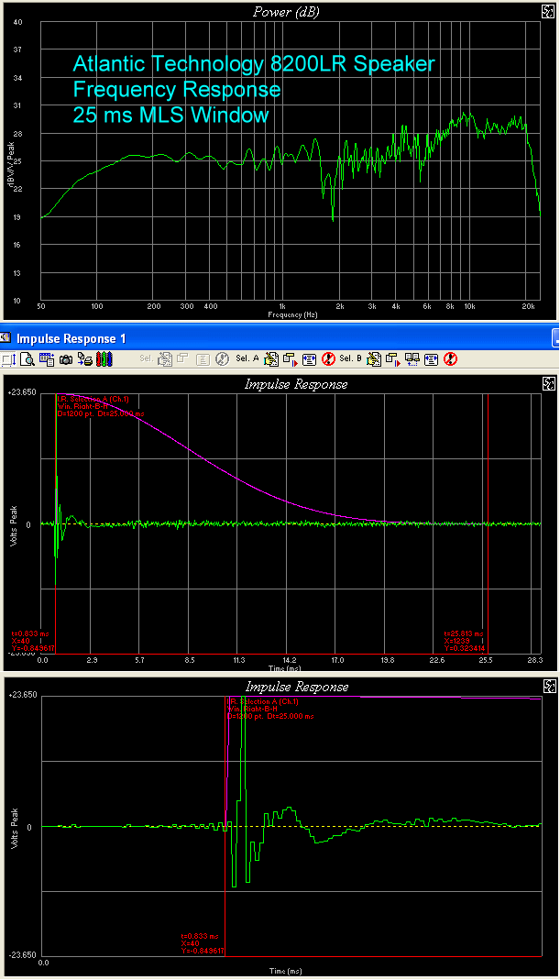Click the Sel. A label in toolbar
Screen dimensions: 560x980
click(247, 358)
